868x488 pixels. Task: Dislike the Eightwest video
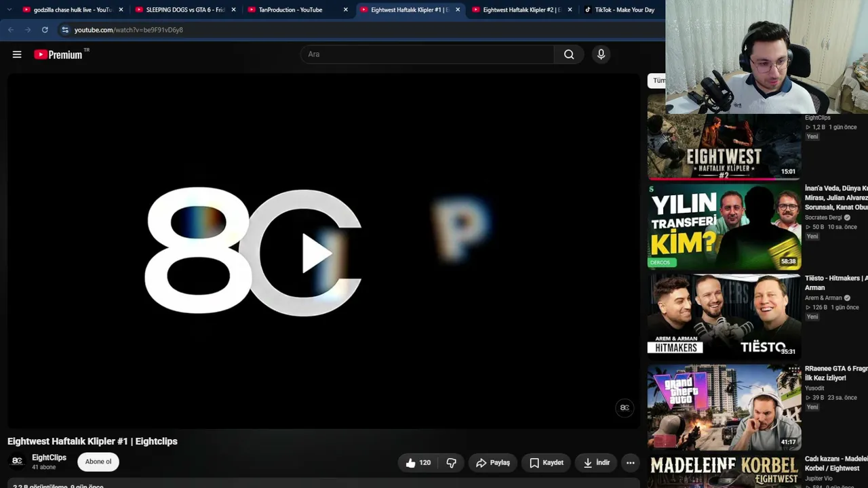[451, 463]
